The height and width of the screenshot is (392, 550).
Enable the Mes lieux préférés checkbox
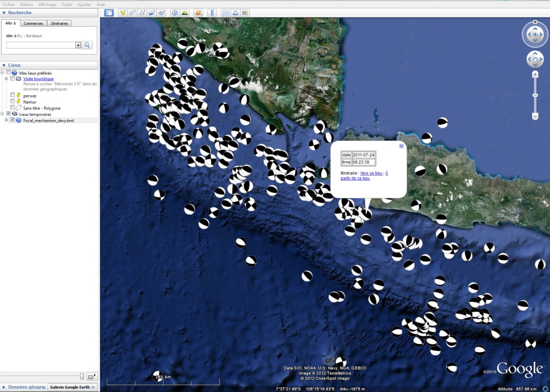click(8, 72)
